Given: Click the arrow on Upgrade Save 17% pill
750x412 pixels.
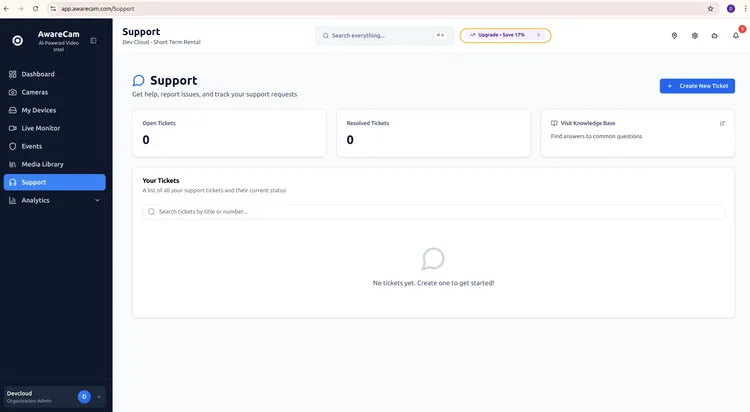Looking at the screenshot, I should coord(538,35).
